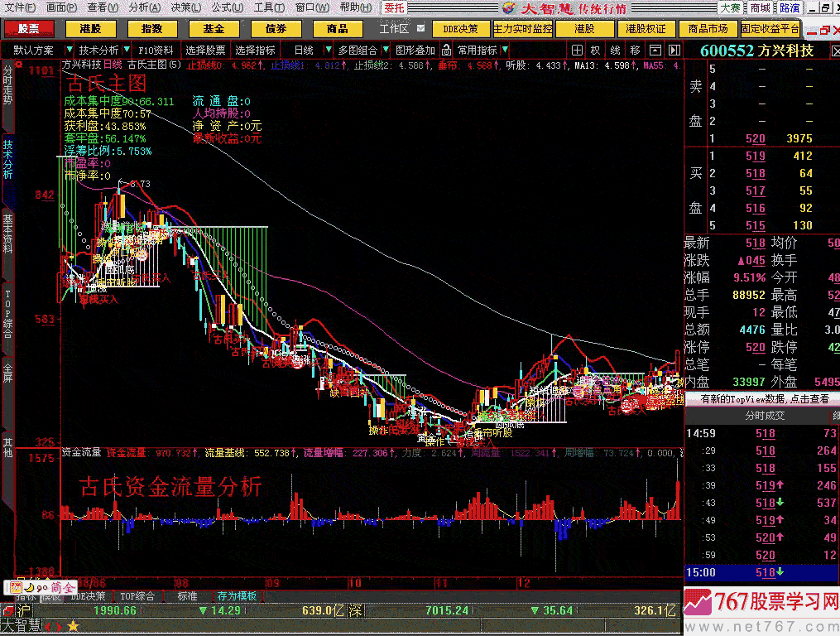This screenshot has height=636, width=840.
Task: Select the 标准 template tab
Action: (x=188, y=595)
